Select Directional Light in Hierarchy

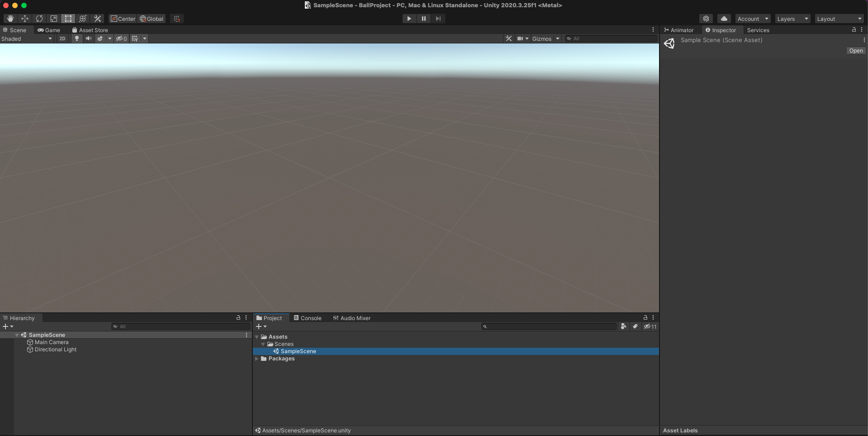(x=56, y=350)
